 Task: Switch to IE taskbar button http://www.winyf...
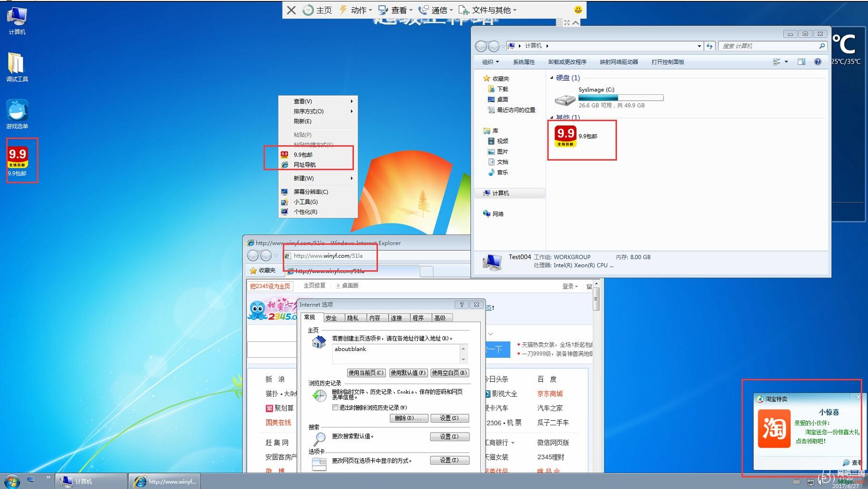[165, 481]
